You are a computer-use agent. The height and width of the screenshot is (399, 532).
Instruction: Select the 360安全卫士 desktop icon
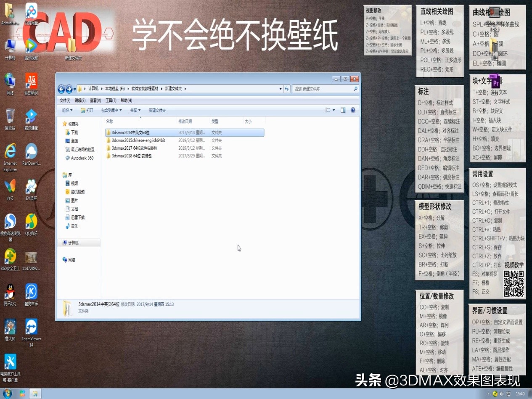tap(10, 260)
